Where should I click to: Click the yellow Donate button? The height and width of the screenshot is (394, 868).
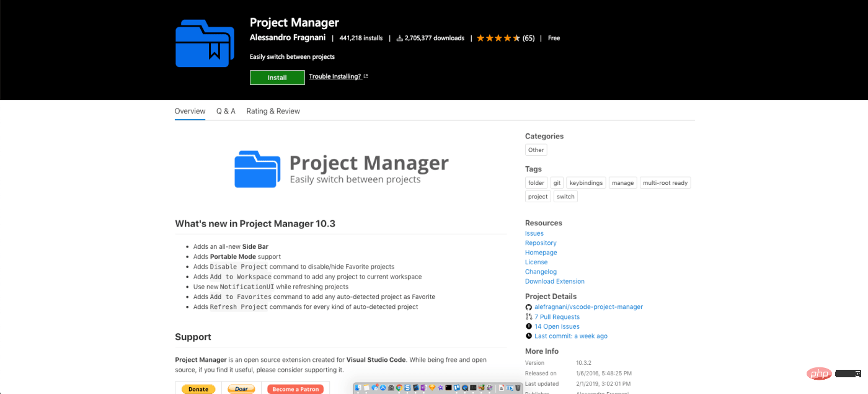pyautogui.click(x=198, y=389)
